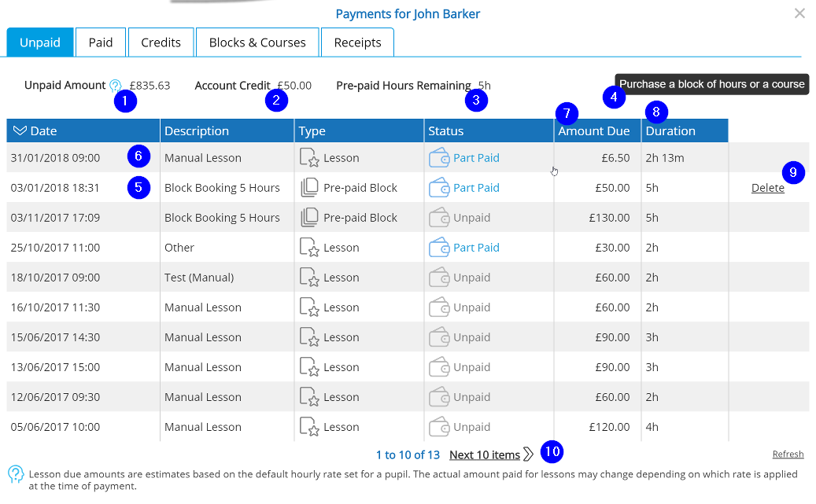The image size is (816, 504).
Task: Click lesson icon in Test (Manual) row
Action: point(309,278)
